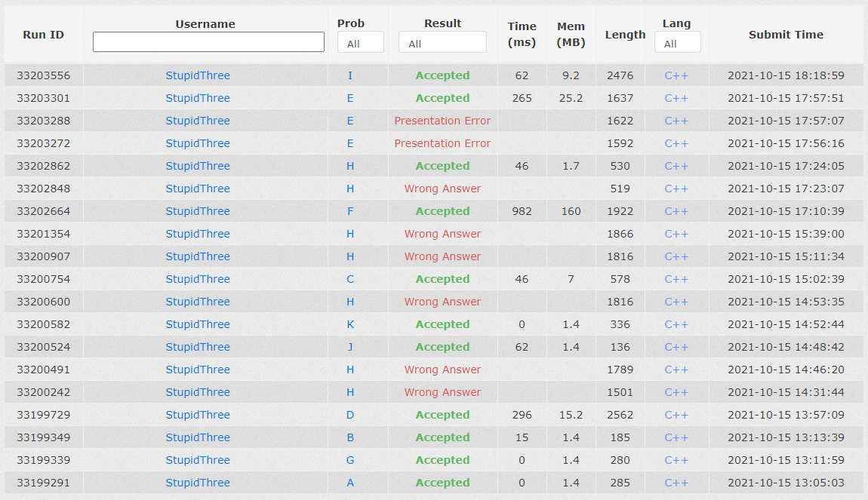Viewport: 868px width, 500px height.
Task: Open the Lang filter dropdown
Action: tap(677, 43)
